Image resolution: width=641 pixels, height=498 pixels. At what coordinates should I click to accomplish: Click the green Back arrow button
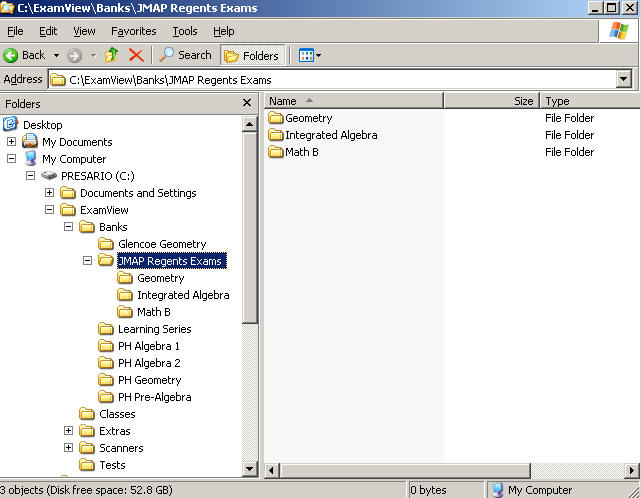(11, 55)
